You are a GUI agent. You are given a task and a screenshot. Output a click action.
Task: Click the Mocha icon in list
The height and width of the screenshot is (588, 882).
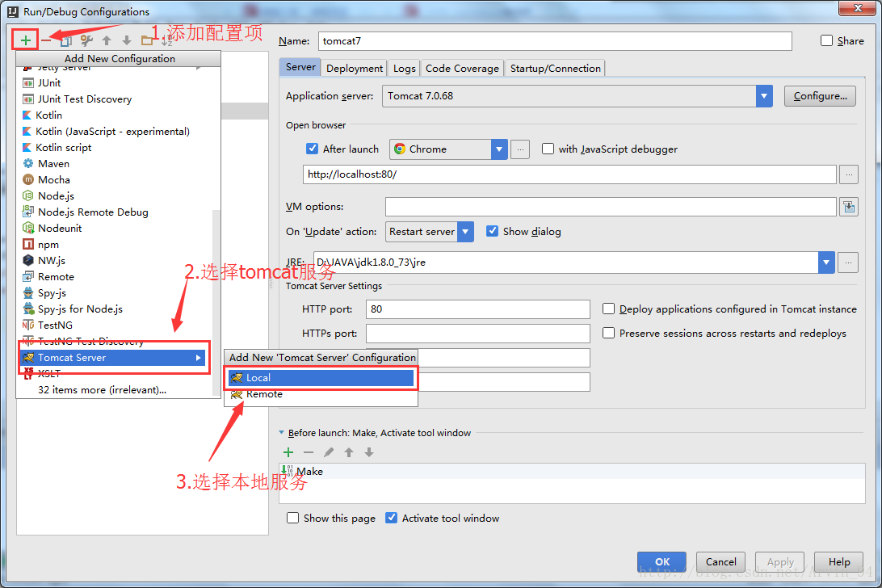28,180
